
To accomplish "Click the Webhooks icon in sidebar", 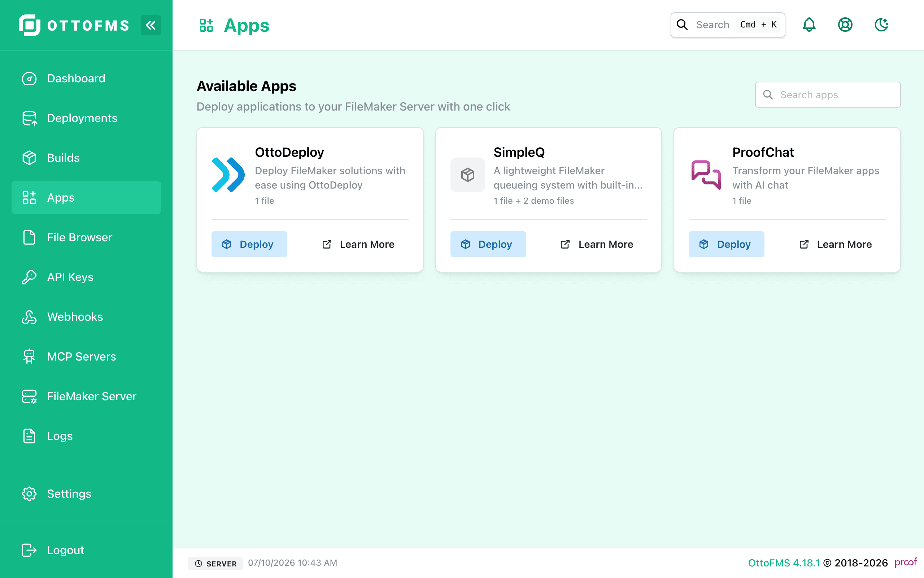I will coord(29,317).
